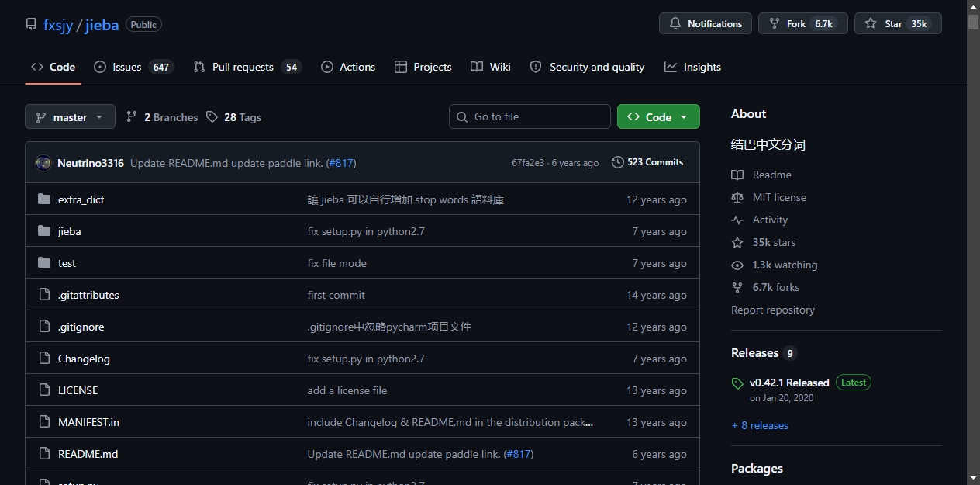
Task: Click the .gitignore file icon
Action: click(x=44, y=327)
